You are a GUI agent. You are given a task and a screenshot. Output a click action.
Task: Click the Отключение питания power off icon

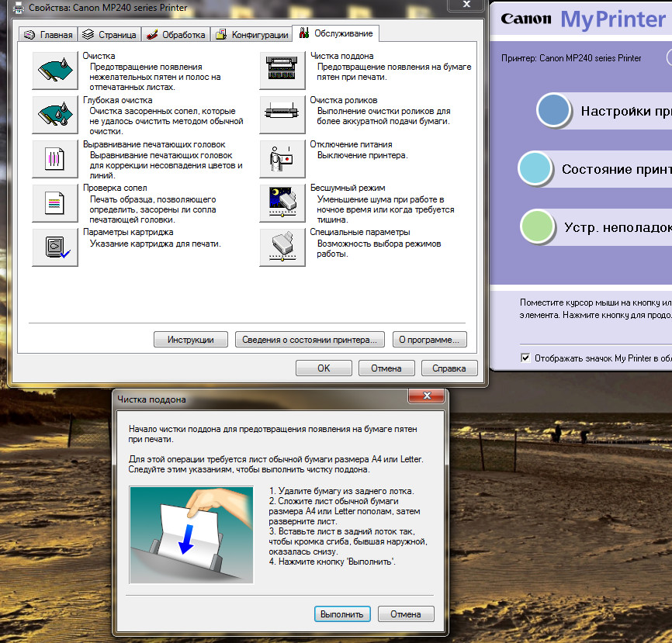point(282,159)
